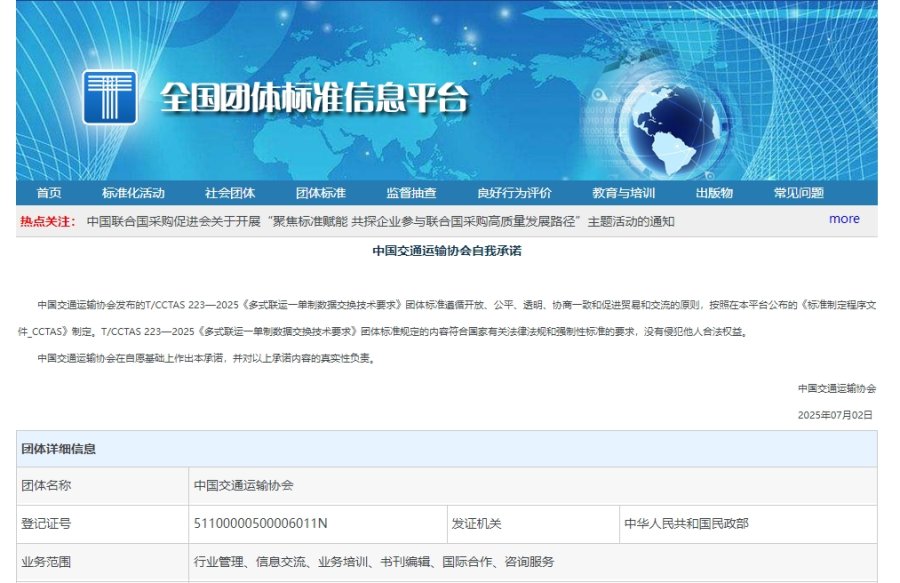
Task: Open the 监督抽查 menu item
Action: tap(412, 193)
